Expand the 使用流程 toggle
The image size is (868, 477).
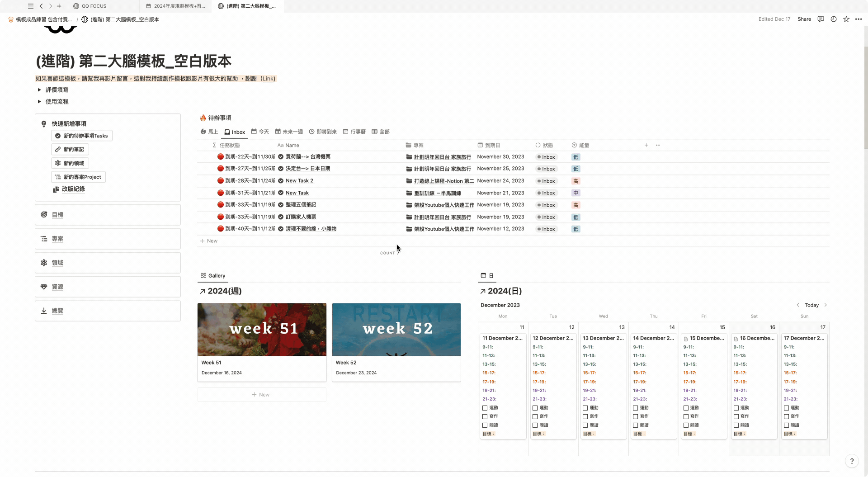39,102
